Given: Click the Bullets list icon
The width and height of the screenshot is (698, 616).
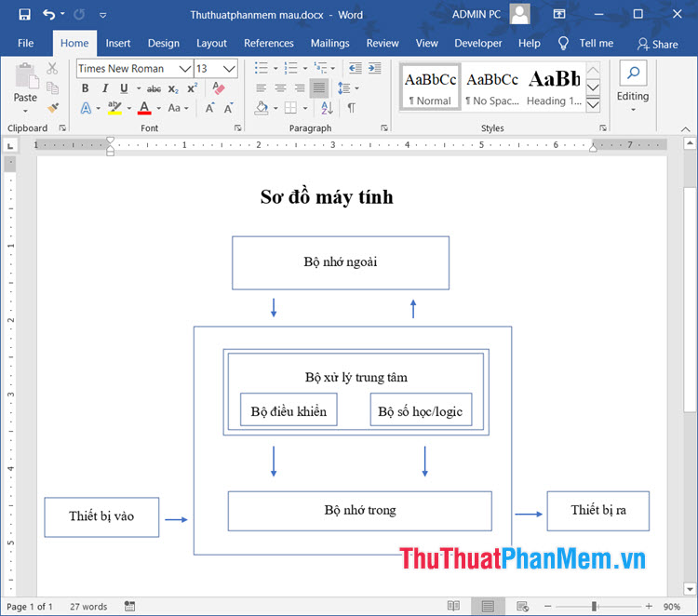Looking at the screenshot, I should click(262, 68).
